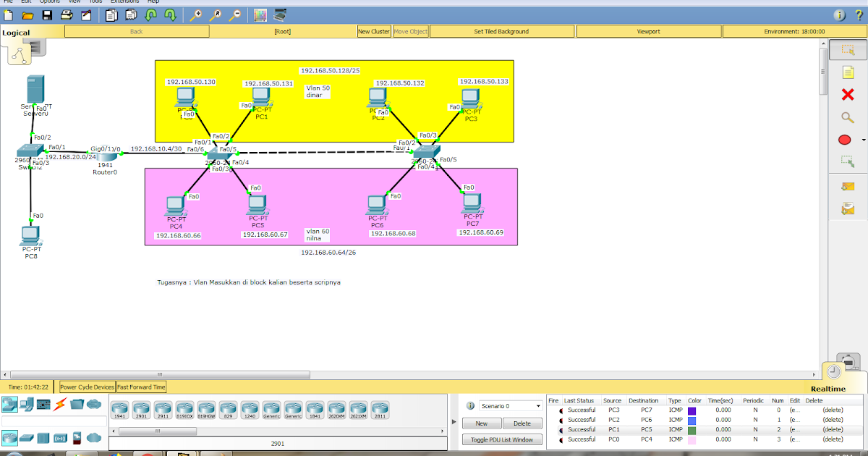868x456 pixels.
Task: Expand the shape drawing dropdown arrow
Action: pos(861,139)
